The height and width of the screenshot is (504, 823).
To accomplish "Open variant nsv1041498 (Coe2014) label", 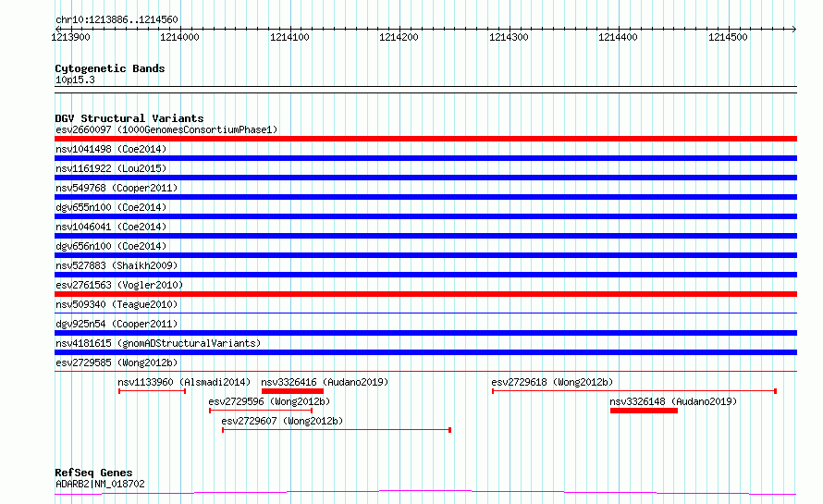I will click(x=111, y=149).
